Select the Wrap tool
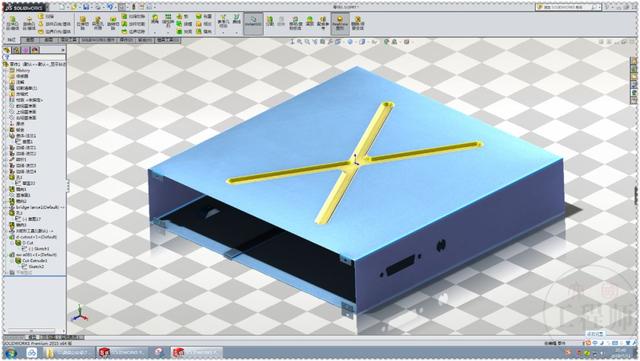The height and width of the screenshot is (361, 640). (x=203, y=17)
